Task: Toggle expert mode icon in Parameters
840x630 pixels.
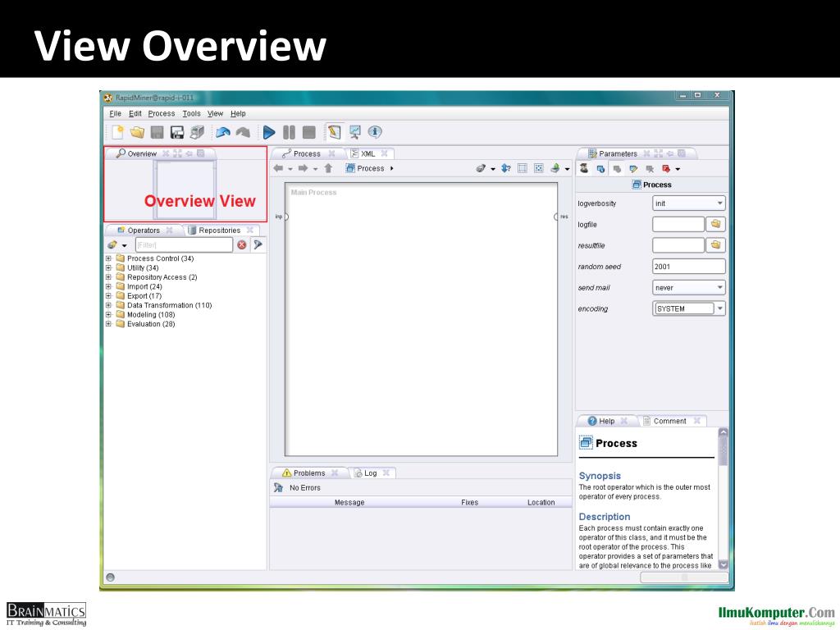Action: pos(584,169)
